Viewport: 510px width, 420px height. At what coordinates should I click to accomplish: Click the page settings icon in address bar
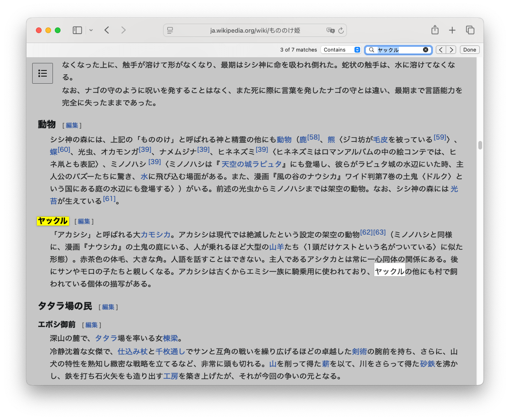coord(170,30)
